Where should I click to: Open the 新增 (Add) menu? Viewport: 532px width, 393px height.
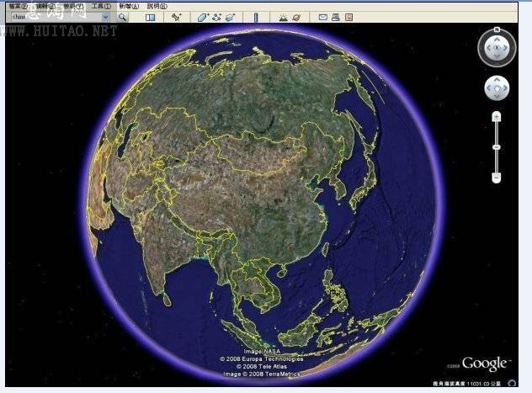pos(128,6)
